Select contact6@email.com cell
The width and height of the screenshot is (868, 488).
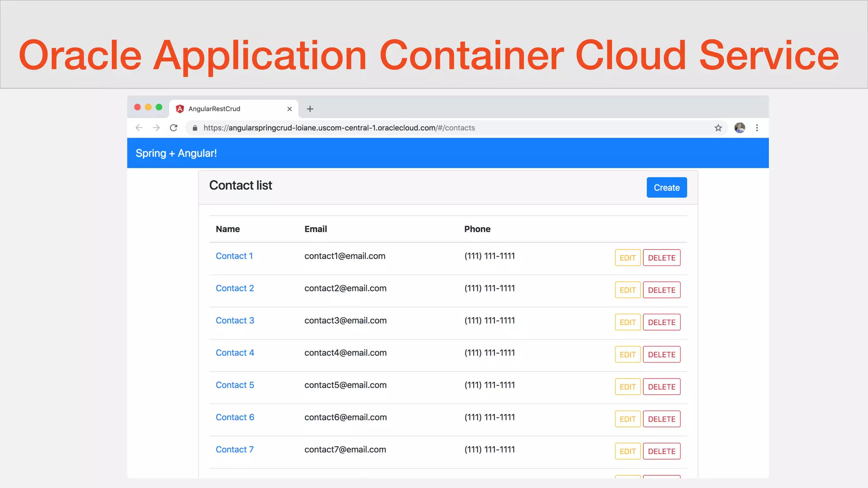point(345,417)
